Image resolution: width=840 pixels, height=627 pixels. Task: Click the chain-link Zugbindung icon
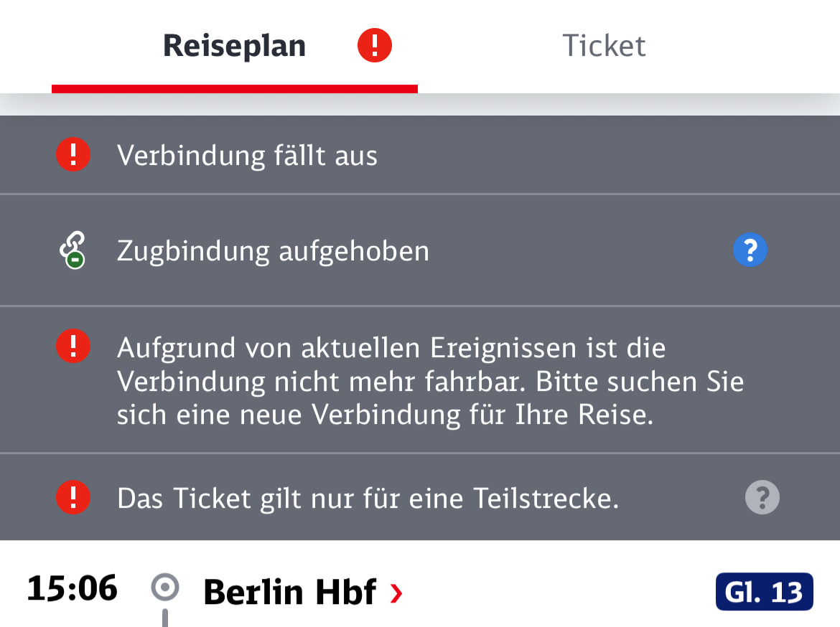pyautogui.click(x=73, y=250)
